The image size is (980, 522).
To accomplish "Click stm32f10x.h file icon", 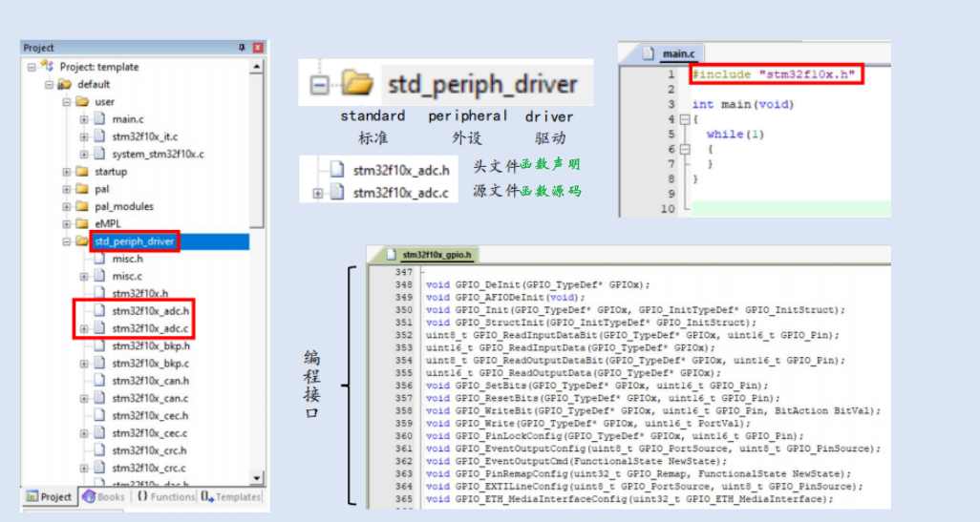I will click(99, 293).
